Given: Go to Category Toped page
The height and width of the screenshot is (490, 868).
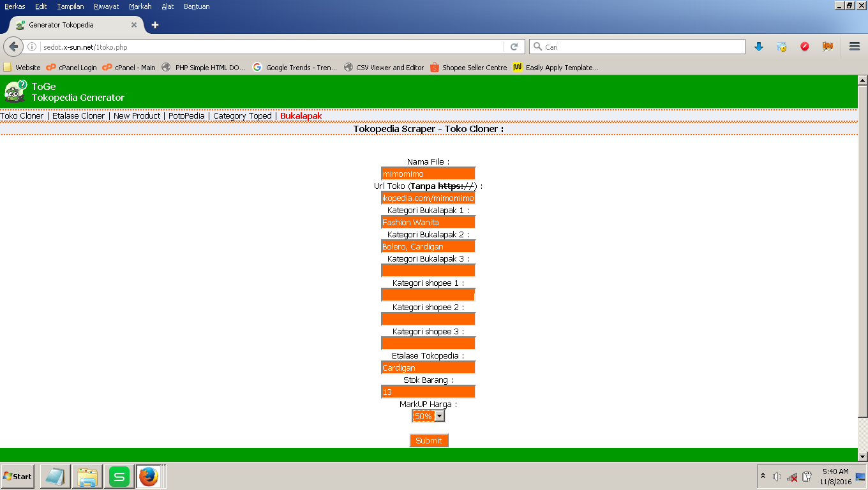Looking at the screenshot, I should point(243,116).
